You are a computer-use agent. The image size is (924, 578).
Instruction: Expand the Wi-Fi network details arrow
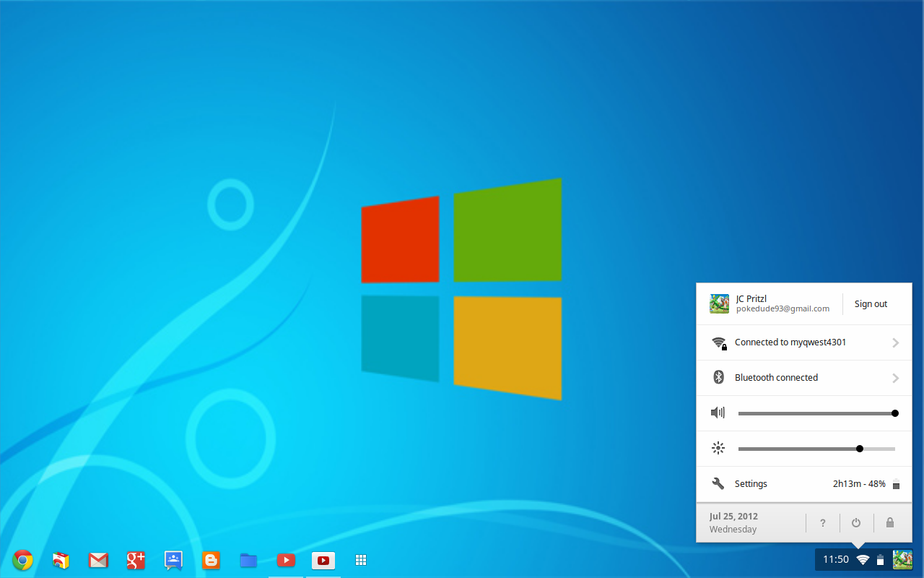(x=895, y=342)
